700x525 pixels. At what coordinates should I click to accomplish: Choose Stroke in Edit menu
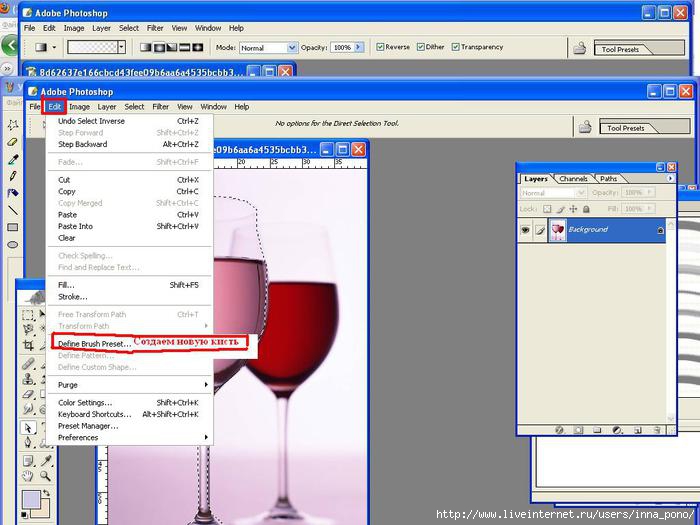(129, 297)
